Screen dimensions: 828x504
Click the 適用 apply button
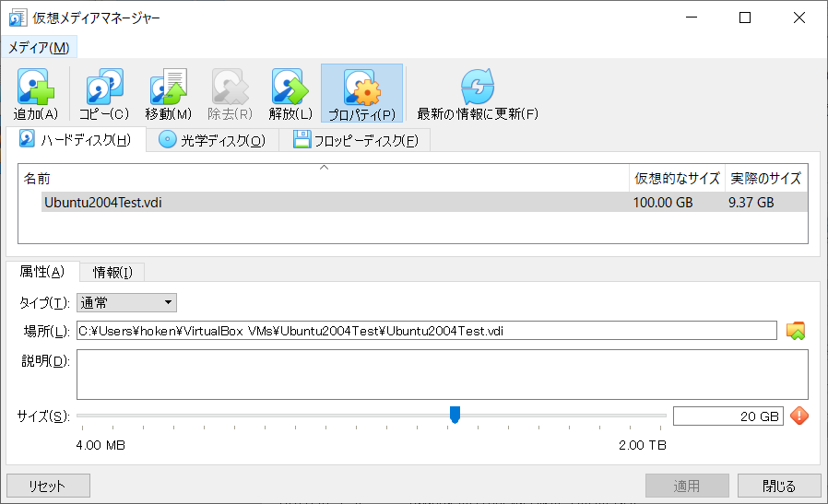(687, 486)
